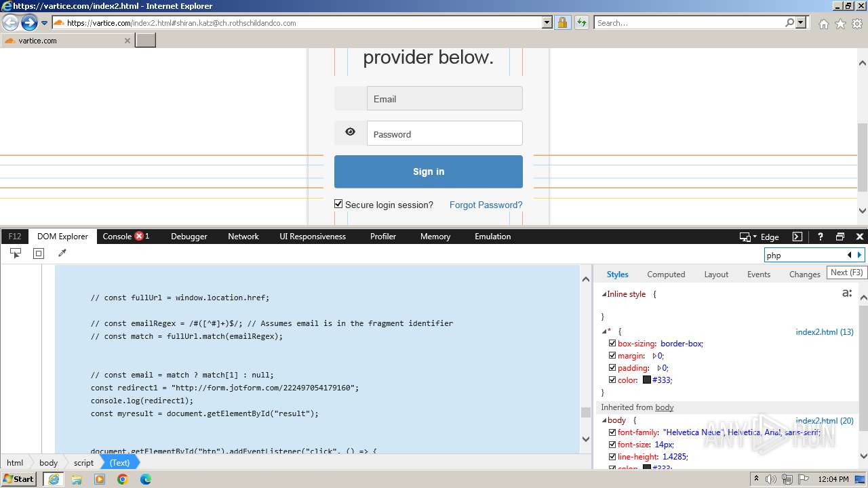The height and width of the screenshot is (488, 868).
Task: Open the UI Responsiveness tab
Action: click(313, 237)
